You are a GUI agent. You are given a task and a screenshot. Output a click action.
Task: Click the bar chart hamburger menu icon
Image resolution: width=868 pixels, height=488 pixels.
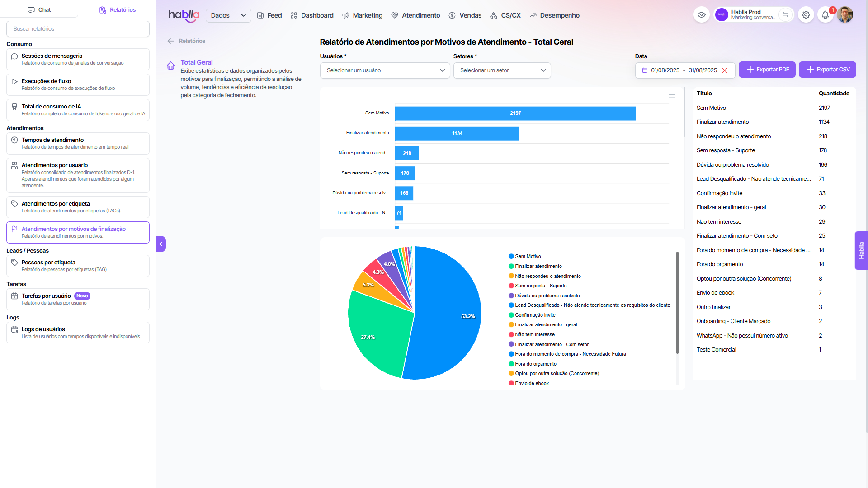click(x=672, y=96)
